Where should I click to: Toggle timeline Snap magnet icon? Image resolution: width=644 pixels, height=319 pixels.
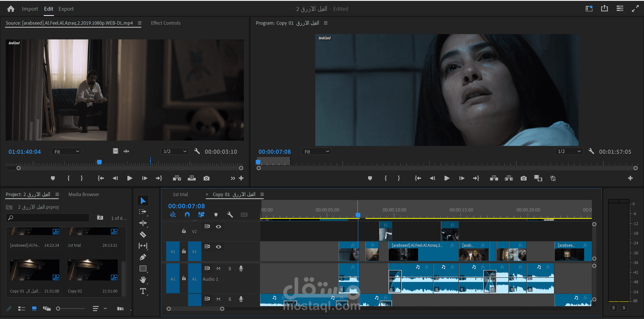click(x=187, y=215)
